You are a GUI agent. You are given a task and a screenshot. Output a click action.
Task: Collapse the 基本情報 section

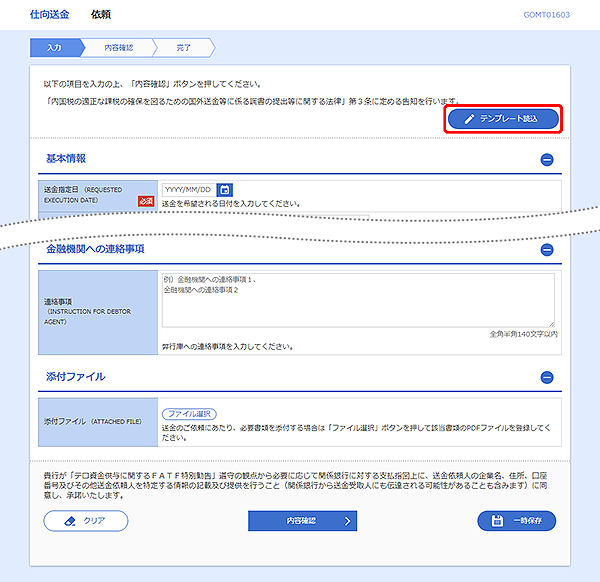[x=547, y=160]
